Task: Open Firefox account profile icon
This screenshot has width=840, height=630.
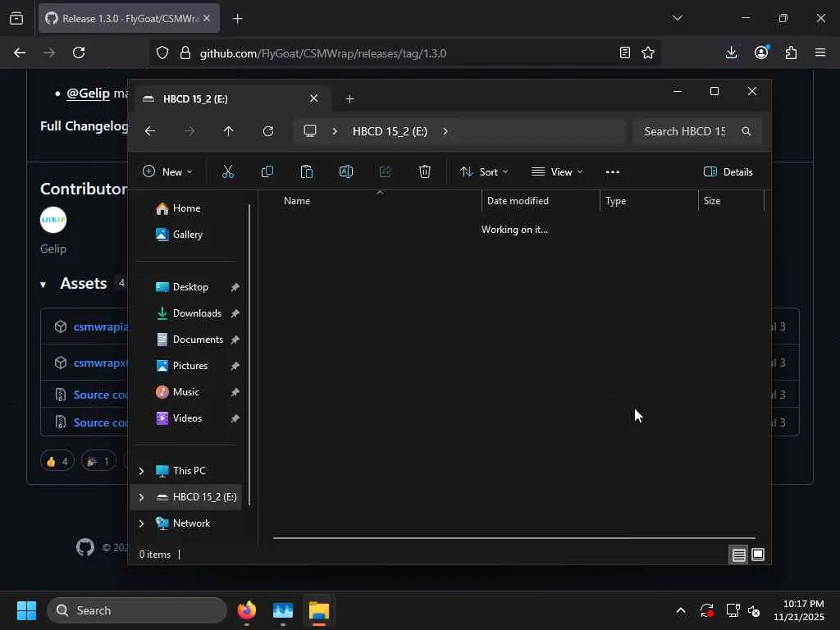Action: (x=761, y=52)
